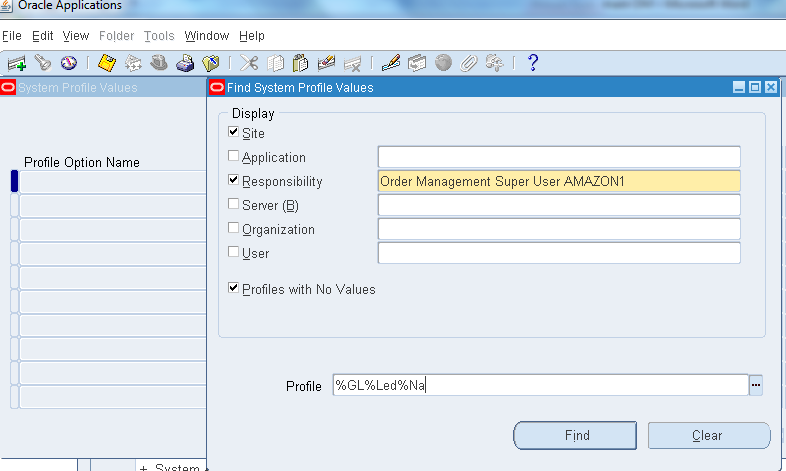The image size is (786, 471).
Task: Maximize the Find System Profile Values window
Action: (x=755, y=87)
